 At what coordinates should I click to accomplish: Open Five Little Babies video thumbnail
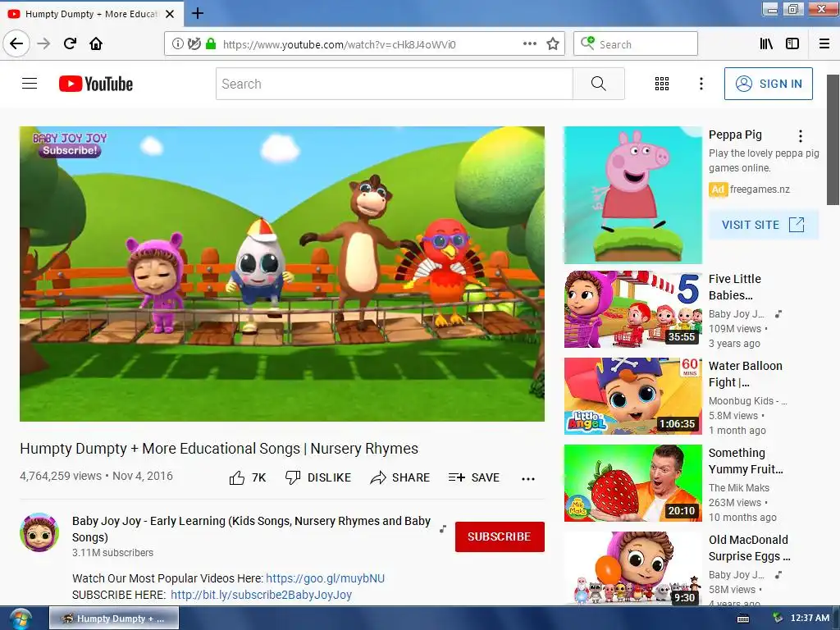click(x=632, y=309)
